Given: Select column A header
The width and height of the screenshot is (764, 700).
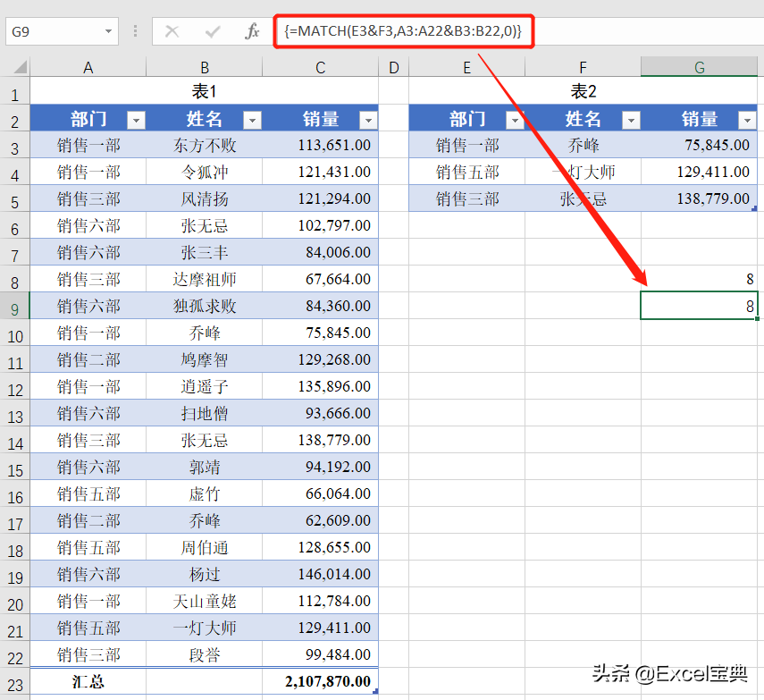Looking at the screenshot, I should coord(88,67).
